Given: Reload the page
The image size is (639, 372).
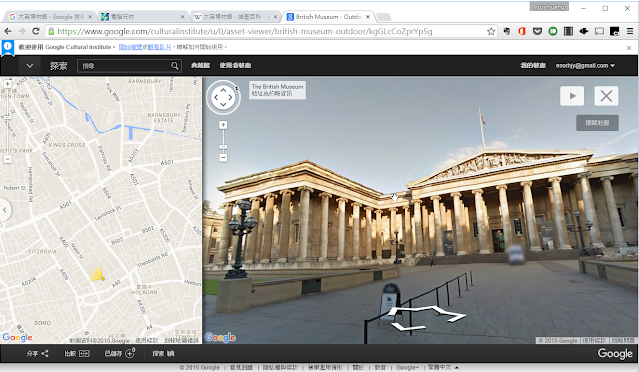Looking at the screenshot, I should pos(36,31).
